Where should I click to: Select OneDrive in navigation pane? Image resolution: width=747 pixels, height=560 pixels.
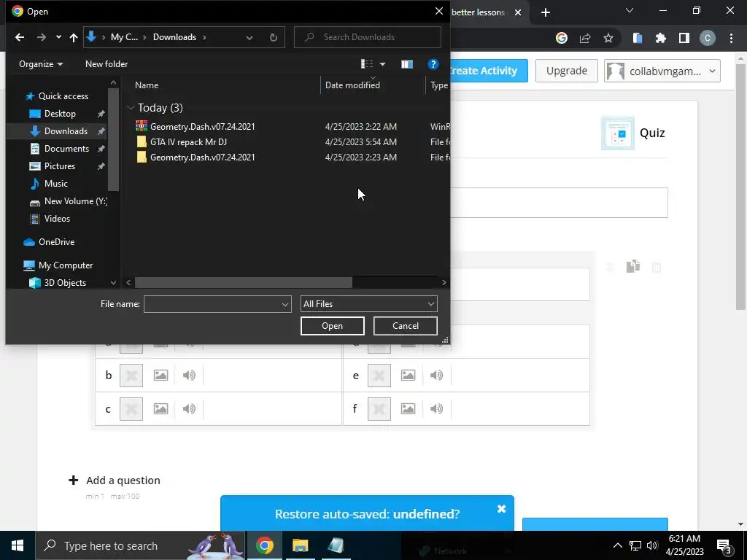pyautogui.click(x=56, y=242)
